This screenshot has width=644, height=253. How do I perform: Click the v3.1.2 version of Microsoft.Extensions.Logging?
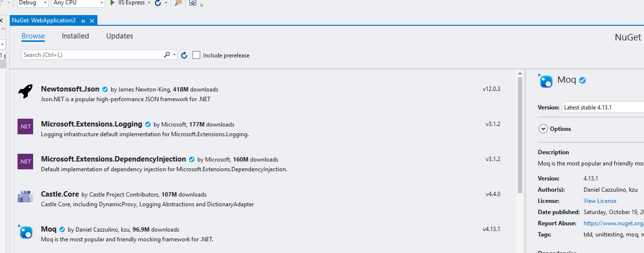point(492,124)
